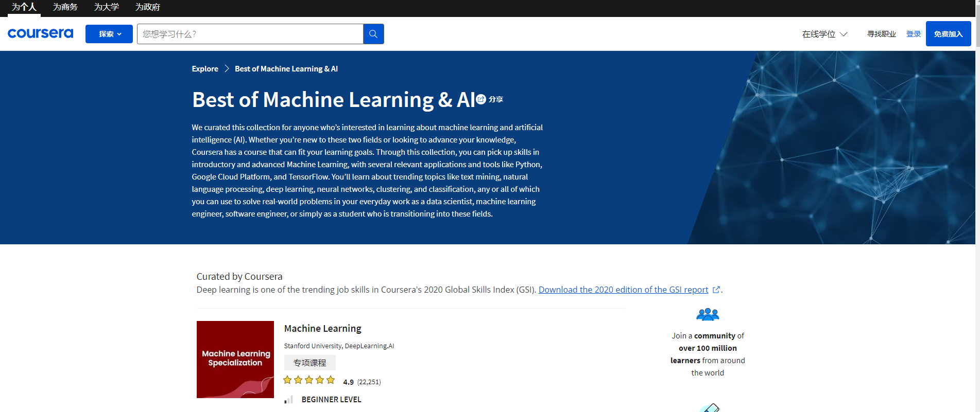The image size is (980, 412).
Task: Click the community people icon
Action: pyautogui.click(x=708, y=314)
